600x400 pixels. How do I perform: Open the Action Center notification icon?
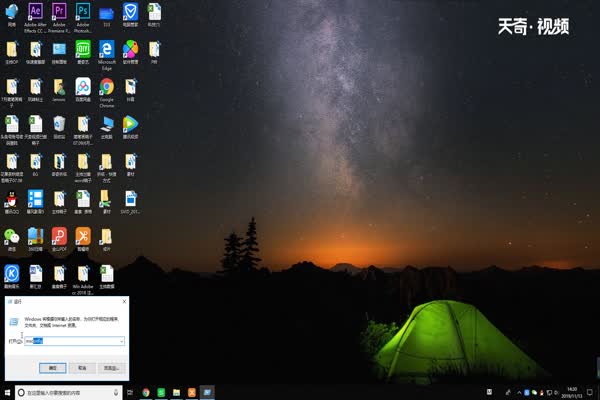590,392
